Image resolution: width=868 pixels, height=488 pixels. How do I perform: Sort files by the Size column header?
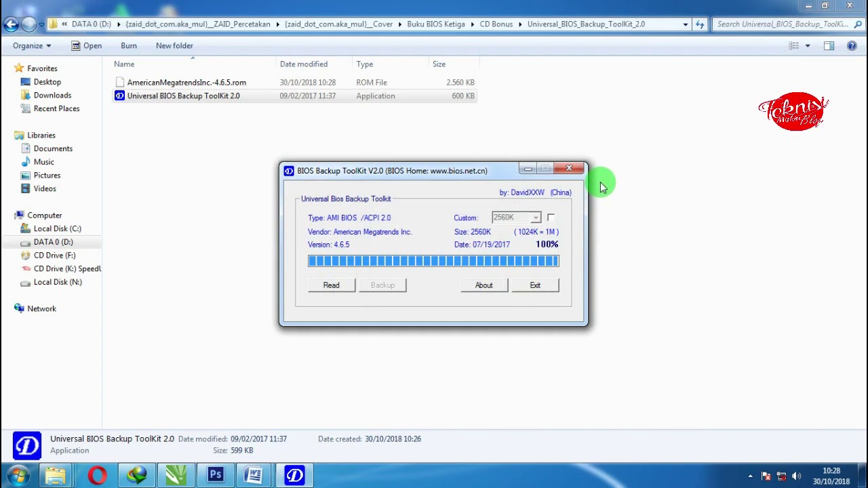[439, 64]
